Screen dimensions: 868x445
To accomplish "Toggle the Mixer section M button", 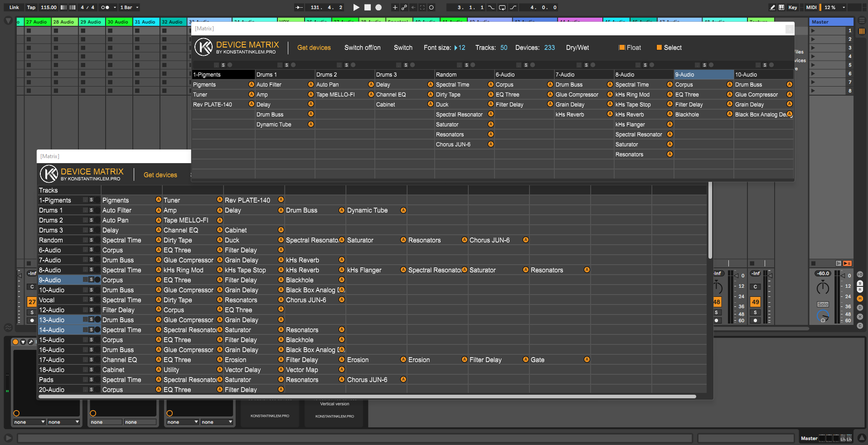I will click(x=860, y=299).
